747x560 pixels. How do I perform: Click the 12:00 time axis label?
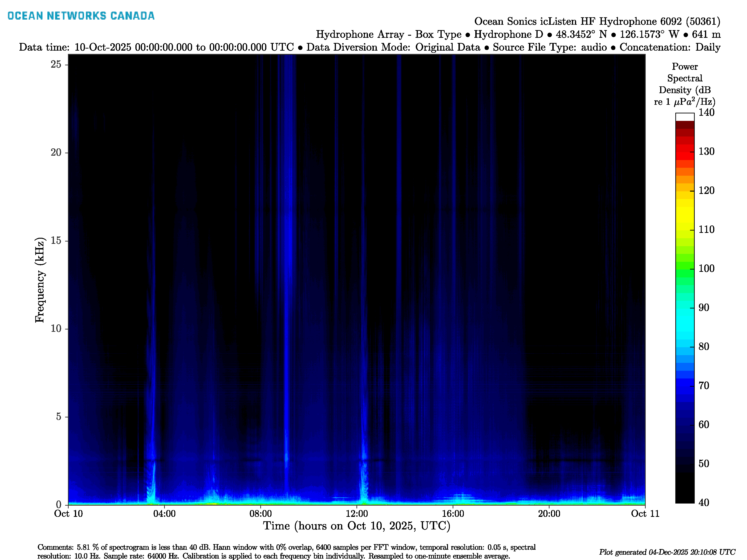[357, 514]
